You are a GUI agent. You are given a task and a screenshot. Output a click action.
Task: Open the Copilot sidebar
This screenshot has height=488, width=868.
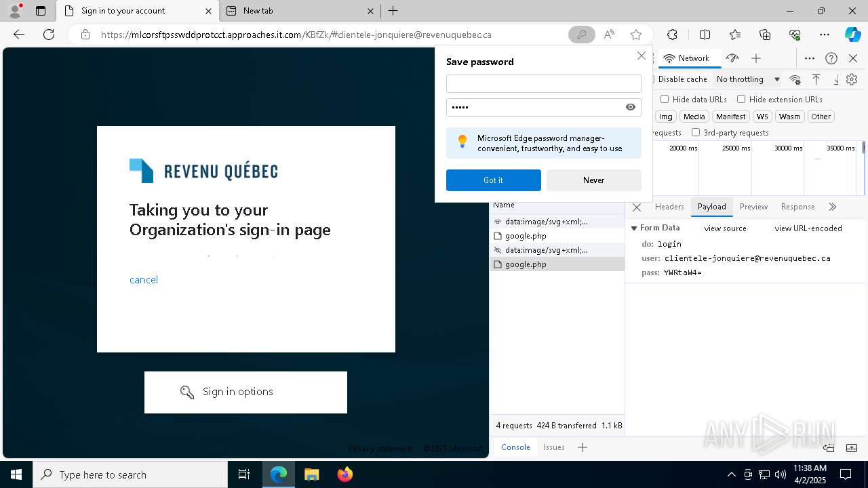pos(852,35)
